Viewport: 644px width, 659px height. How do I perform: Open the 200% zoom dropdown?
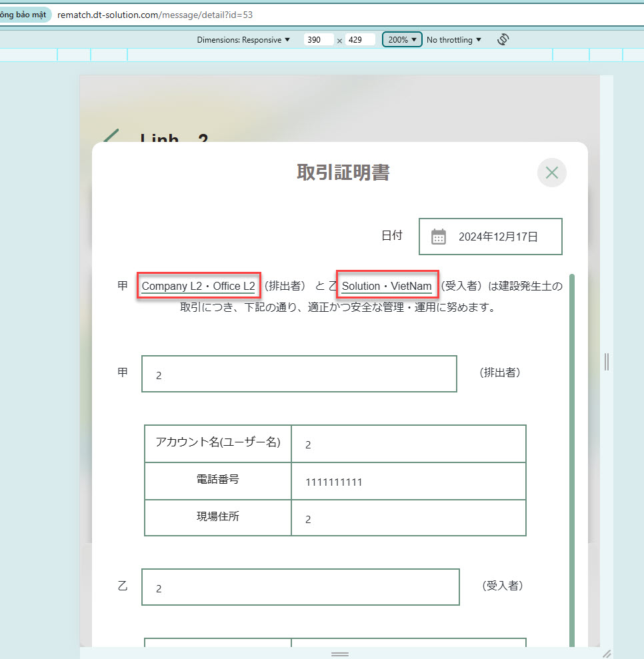tap(402, 40)
